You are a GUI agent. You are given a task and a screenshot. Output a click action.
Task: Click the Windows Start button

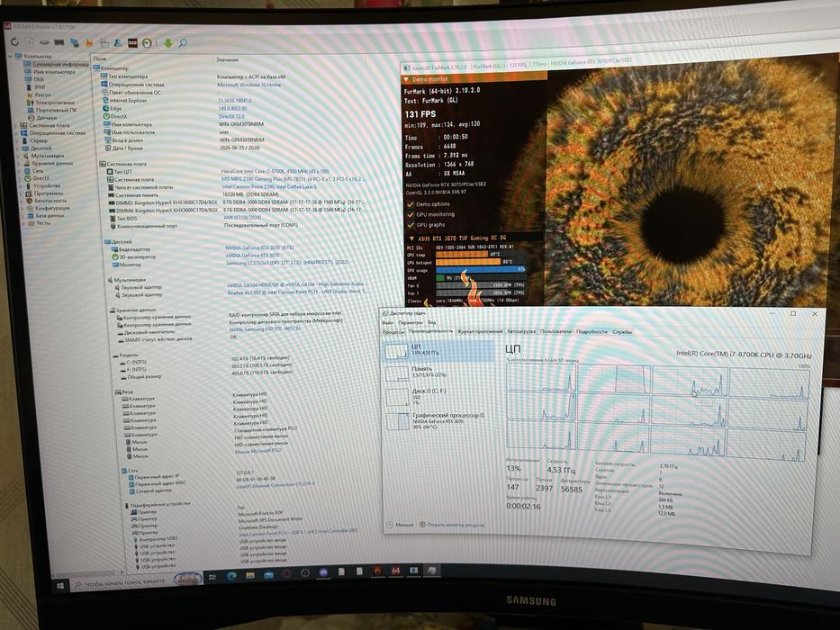pos(59,586)
